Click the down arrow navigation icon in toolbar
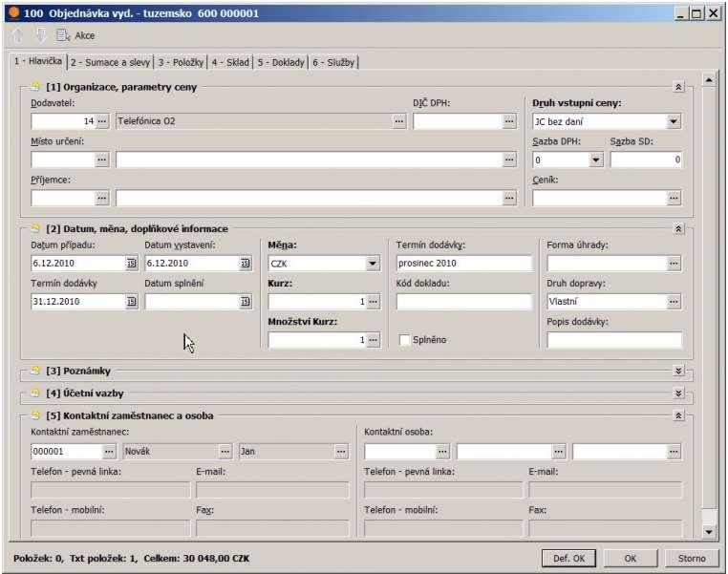 point(41,35)
